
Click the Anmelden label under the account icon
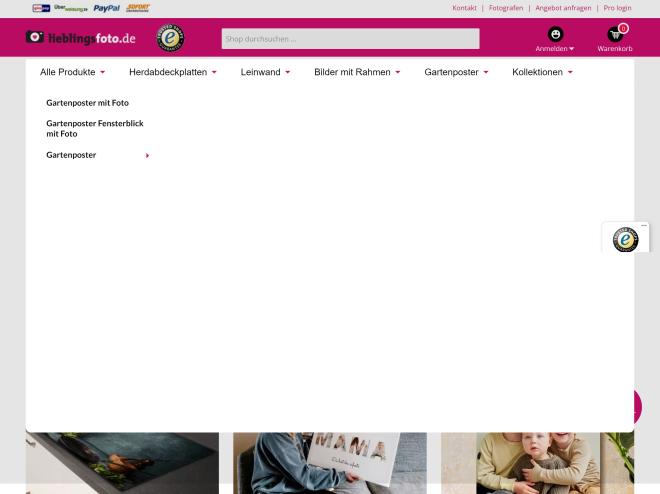(554, 49)
